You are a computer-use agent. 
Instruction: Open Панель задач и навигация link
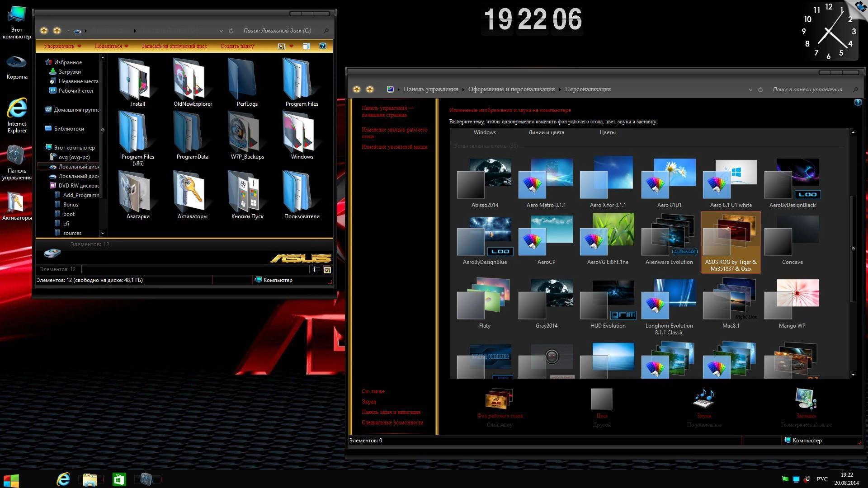pos(391,412)
